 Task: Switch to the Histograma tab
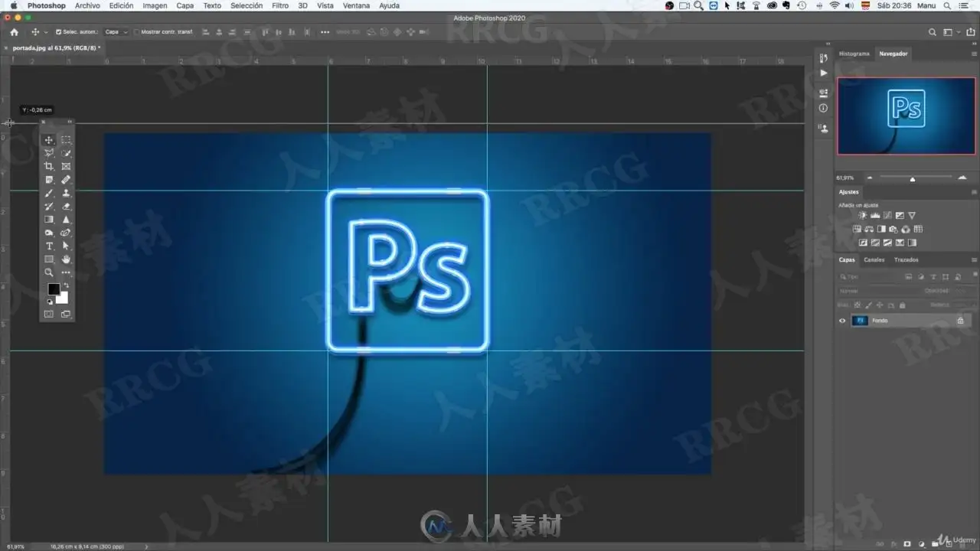click(x=854, y=54)
